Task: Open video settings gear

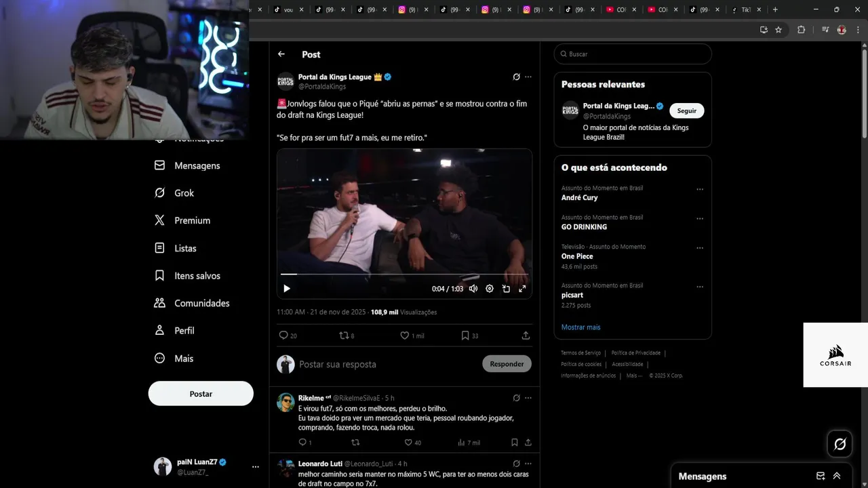Action: 490,289
